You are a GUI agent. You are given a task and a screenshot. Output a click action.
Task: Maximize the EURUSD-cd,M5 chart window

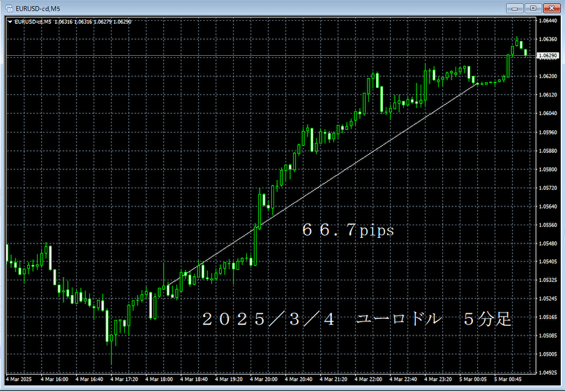tap(534, 8)
